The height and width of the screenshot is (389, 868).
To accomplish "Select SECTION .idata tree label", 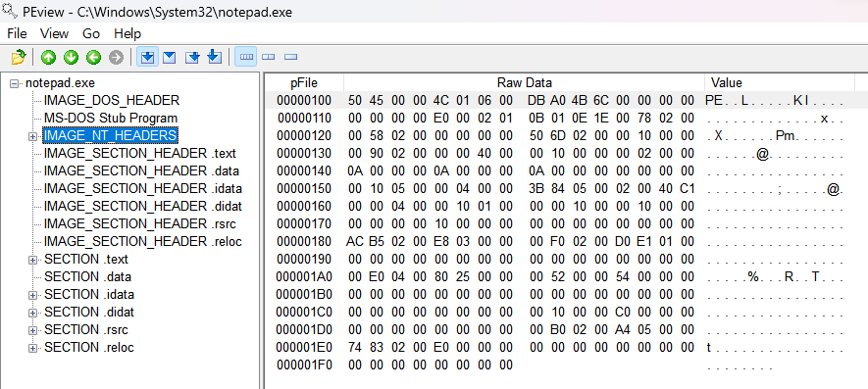I will [89, 294].
